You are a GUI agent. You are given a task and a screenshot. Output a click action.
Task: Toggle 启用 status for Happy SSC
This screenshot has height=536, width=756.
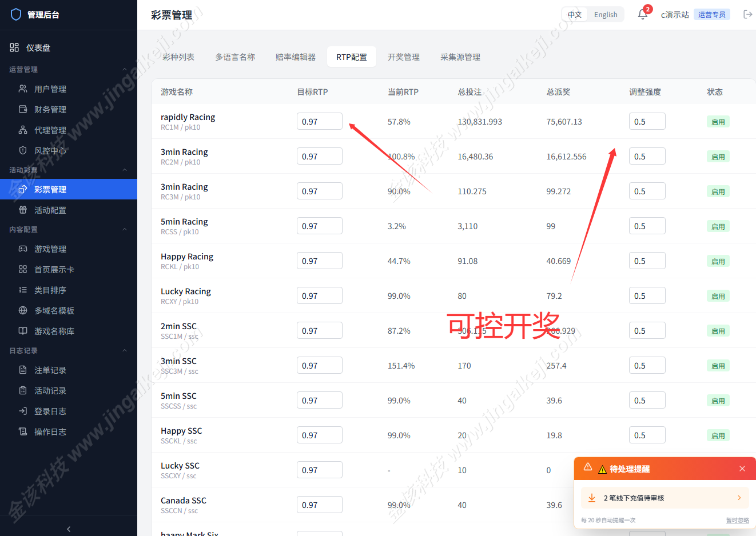(718, 435)
